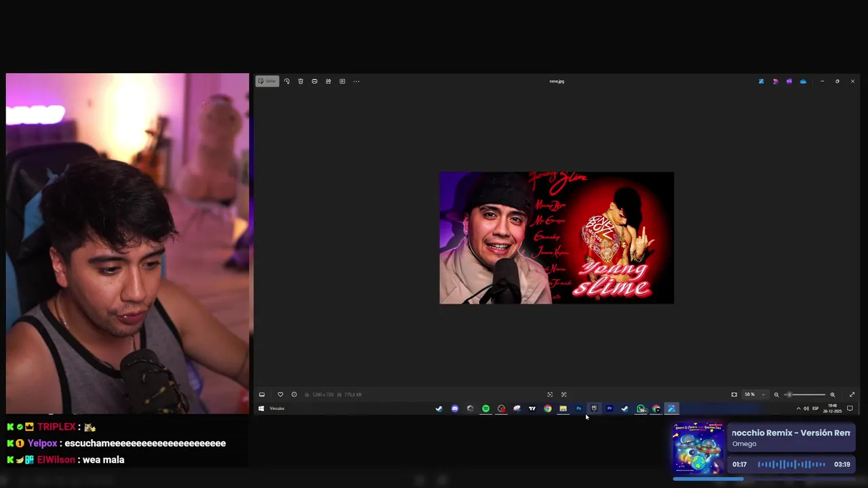Viewport: 868px width, 488px height.
Task: Open the share icon in Photos toolbar
Action: pos(328,81)
